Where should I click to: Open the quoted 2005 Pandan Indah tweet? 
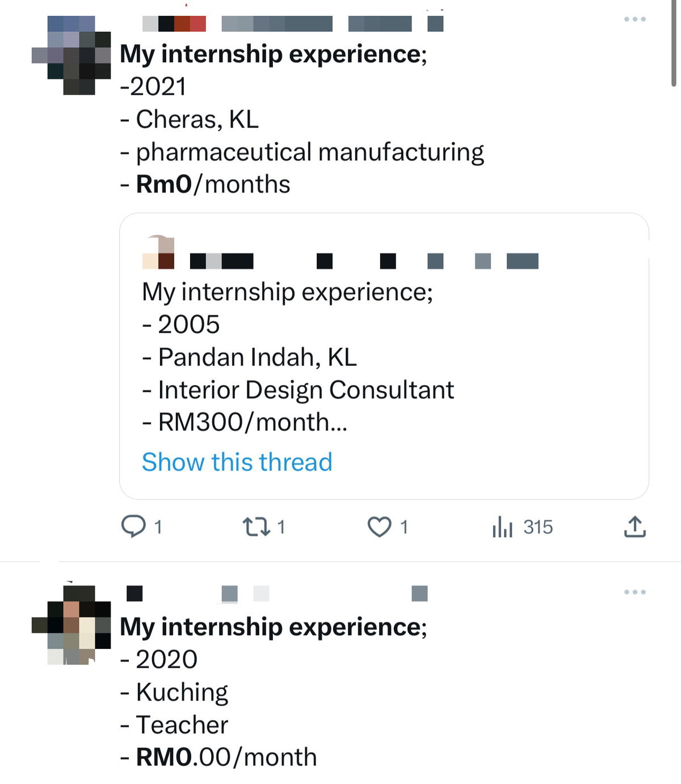tap(384, 356)
